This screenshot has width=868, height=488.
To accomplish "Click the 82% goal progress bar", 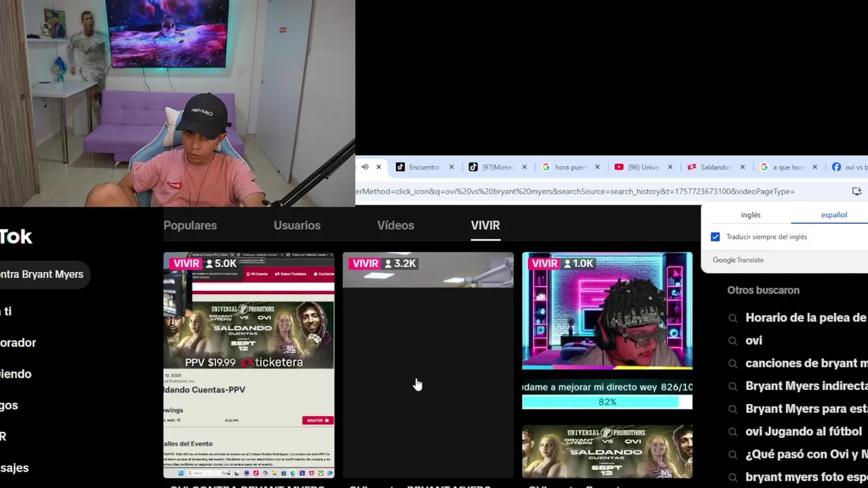I will [x=607, y=402].
